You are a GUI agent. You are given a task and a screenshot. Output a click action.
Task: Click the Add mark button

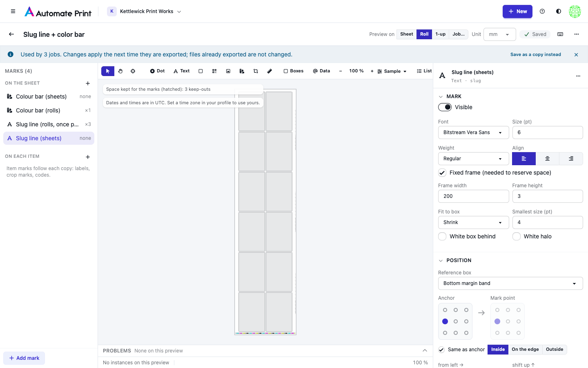(x=24, y=358)
